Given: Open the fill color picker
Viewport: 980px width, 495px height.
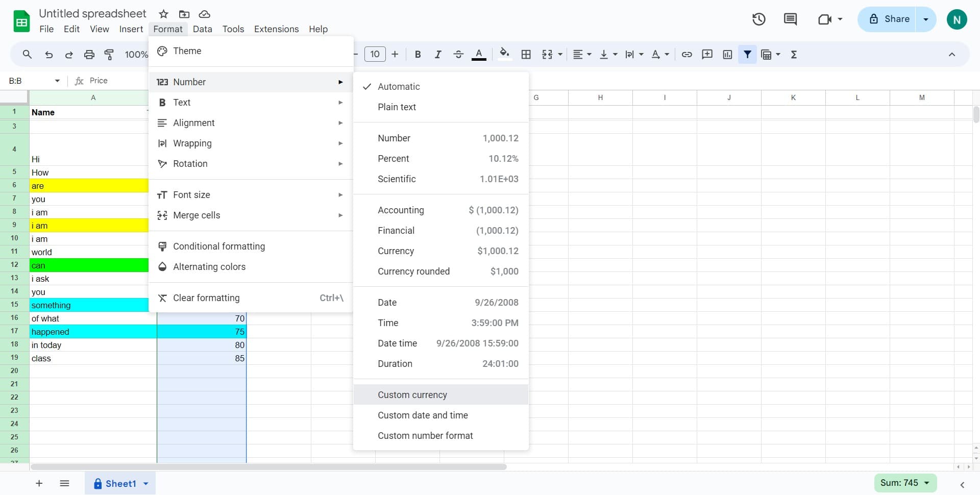Looking at the screenshot, I should pos(505,54).
